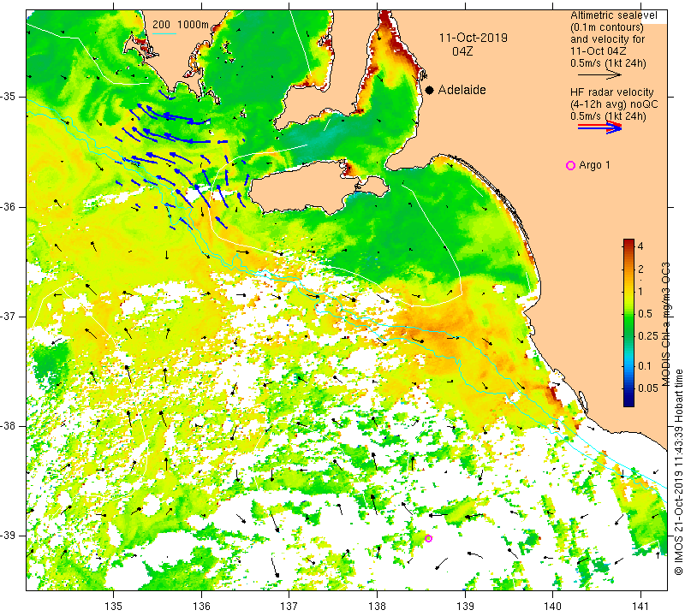The height and width of the screenshot is (616, 685).
Task: Click the black altimetric velocity legend arrow
Action: point(599,75)
